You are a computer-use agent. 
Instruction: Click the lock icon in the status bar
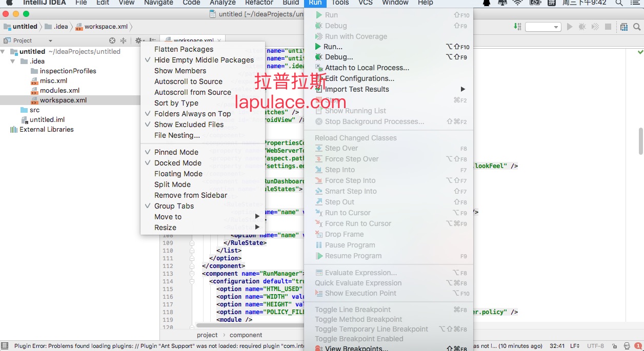[613, 346]
